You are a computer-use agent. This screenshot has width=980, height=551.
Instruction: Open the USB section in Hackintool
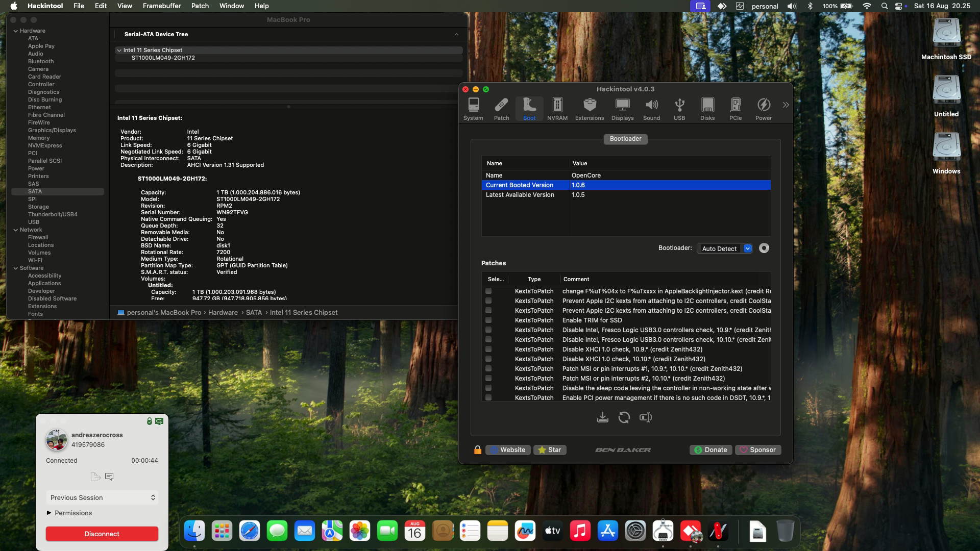[679, 109]
